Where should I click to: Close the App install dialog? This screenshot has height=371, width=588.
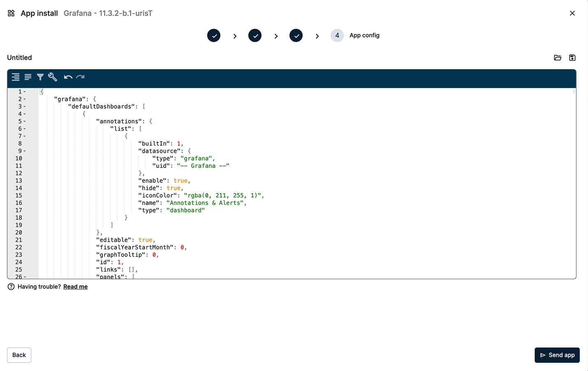pos(572,13)
